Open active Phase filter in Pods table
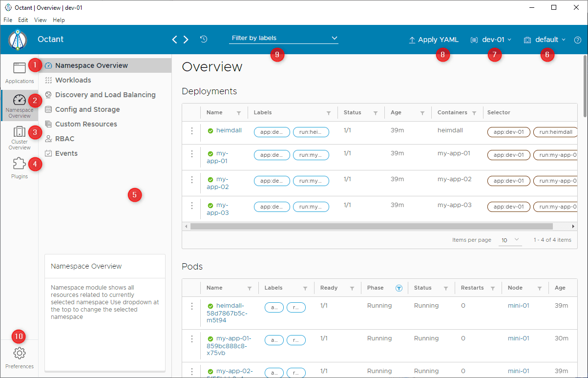 click(x=399, y=288)
